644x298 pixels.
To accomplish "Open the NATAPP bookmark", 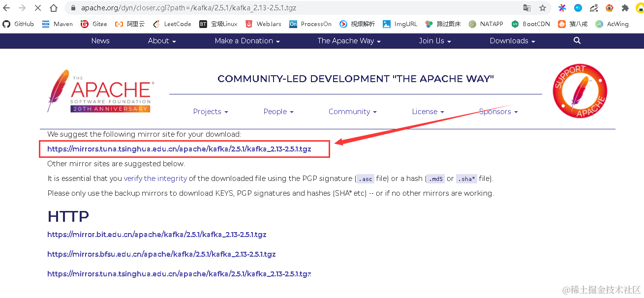I will coord(486,24).
